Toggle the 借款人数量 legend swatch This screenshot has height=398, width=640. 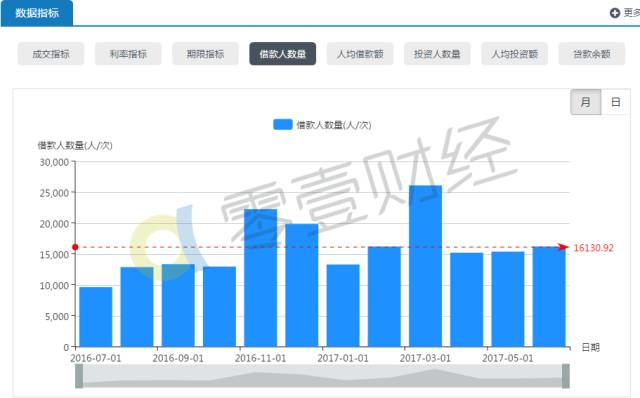(282, 125)
